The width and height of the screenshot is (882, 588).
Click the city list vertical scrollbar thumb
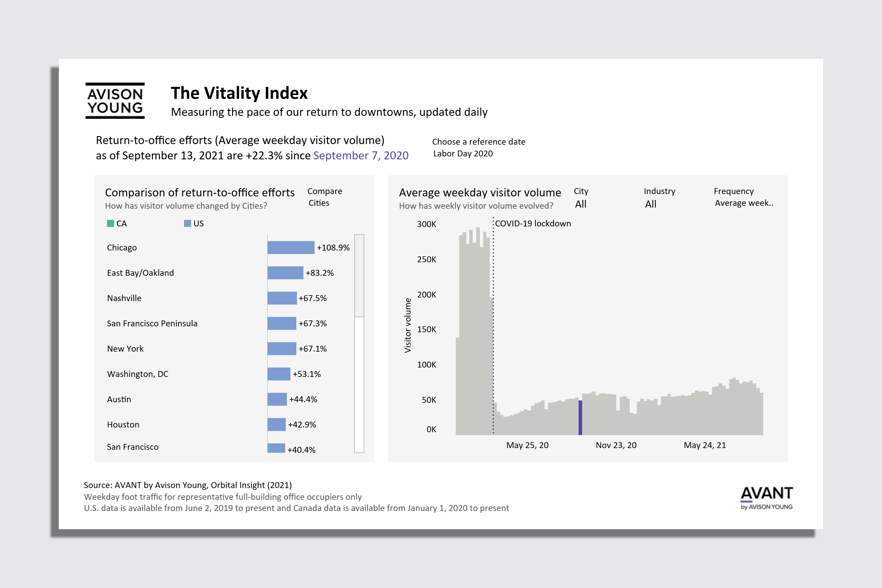tap(359, 276)
